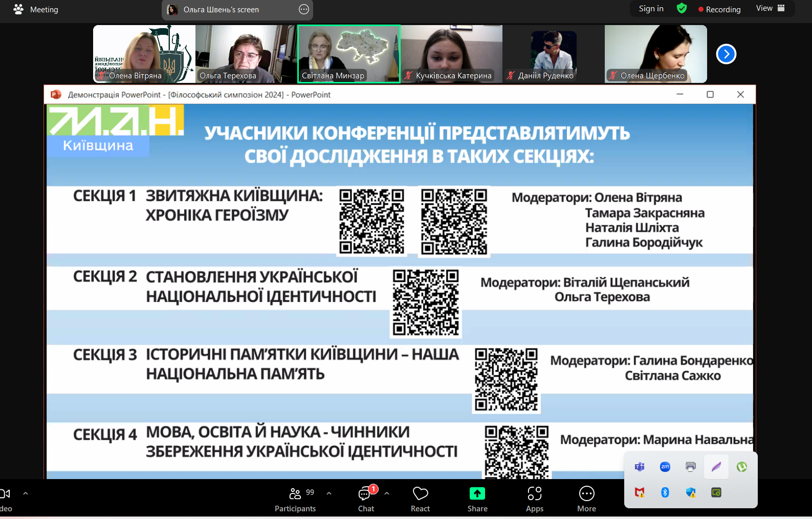Expand the Chat options caret
The image size is (812, 519).
point(387,493)
